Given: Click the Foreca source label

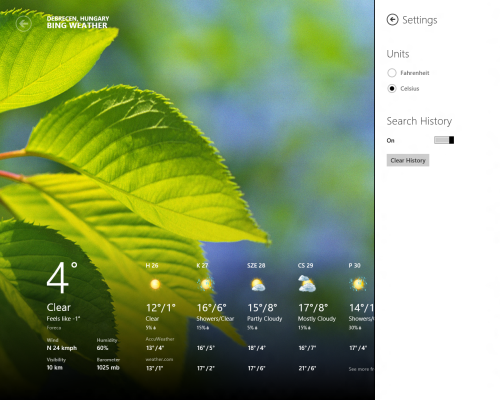Looking at the screenshot, I should click(x=54, y=328).
